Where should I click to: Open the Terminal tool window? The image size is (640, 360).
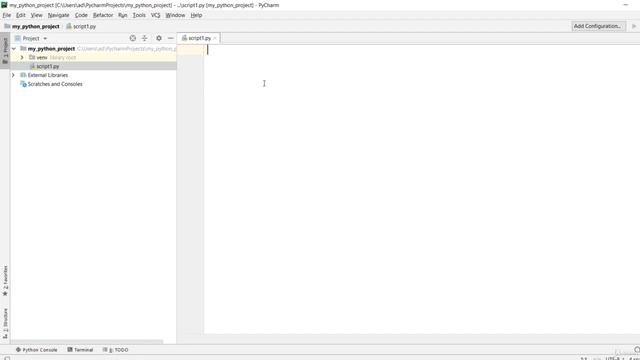pyautogui.click(x=80, y=350)
